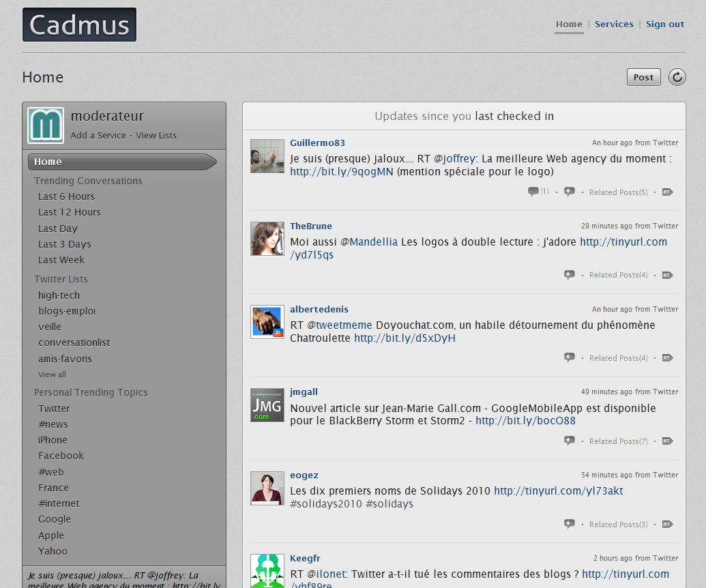Sign out from the top navigation
This screenshot has height=588, width=706.
pos(665,25)
